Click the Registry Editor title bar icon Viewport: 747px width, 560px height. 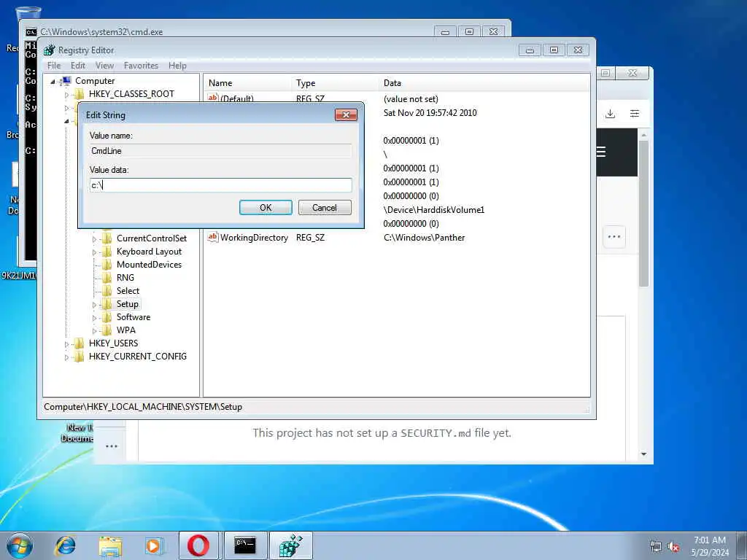pyautogui.click(x=49, y=50)
